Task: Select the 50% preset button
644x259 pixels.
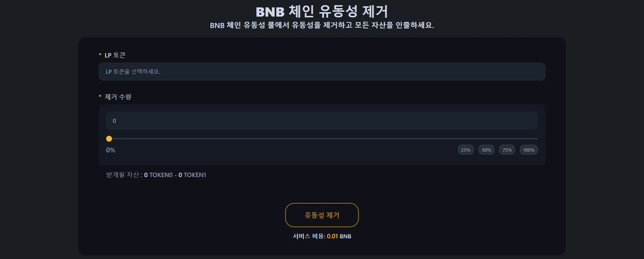Action: [x=486, y=150]
